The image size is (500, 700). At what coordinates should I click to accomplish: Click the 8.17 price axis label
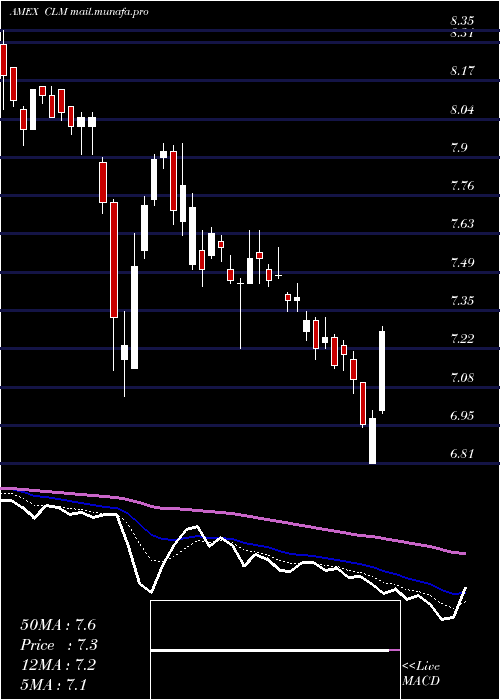pos(462,71)
